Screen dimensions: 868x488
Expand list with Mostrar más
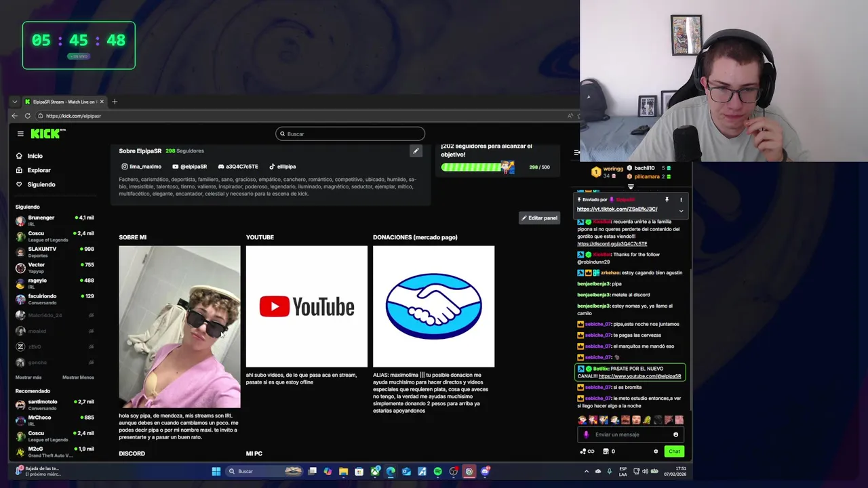pyautogui.click(x=28, y=378)
